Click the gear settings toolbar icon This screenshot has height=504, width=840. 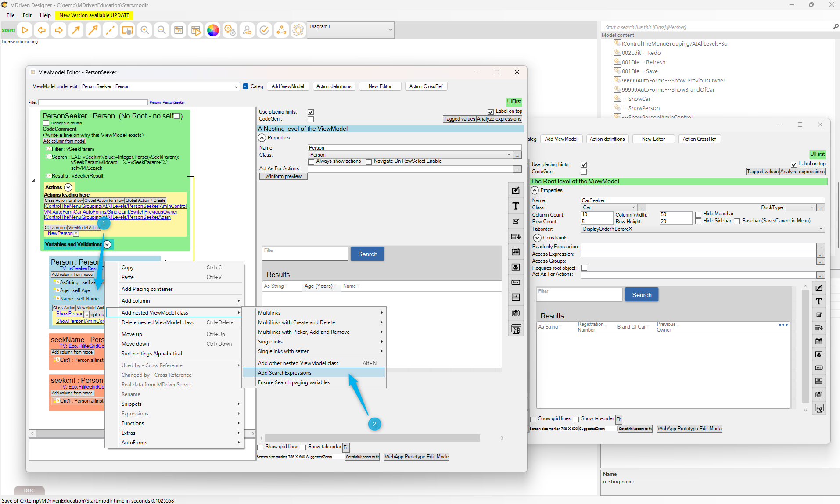(230, 30)
